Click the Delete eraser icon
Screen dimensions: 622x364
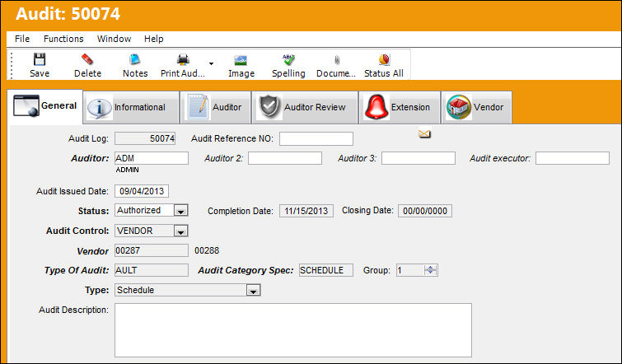pyautogui.click(x=87, y=59)
